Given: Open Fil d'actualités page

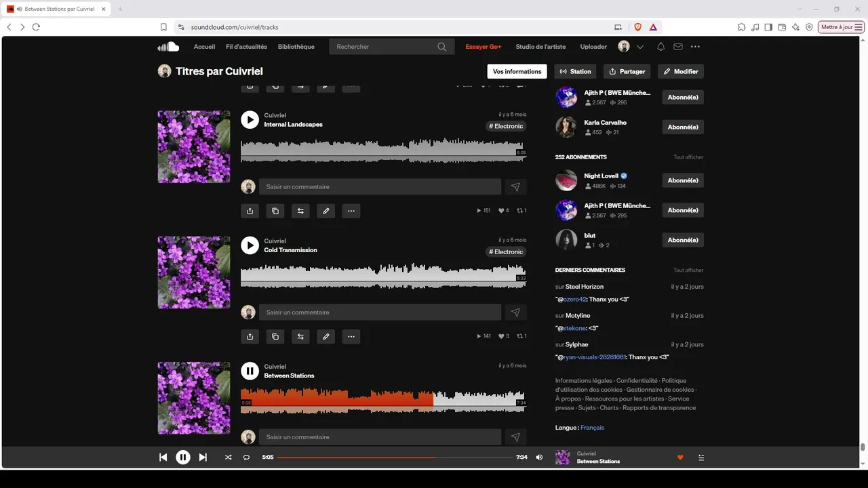Looking at the screenshot, I should coord(246,47).
